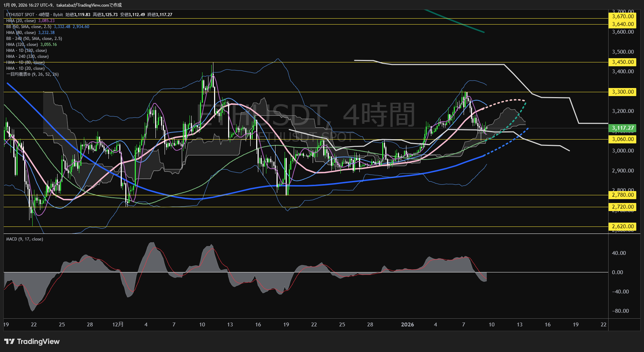Viewport: 644px width, 352px height.
Task: Click the MACD (9, 17, close) legend
Action: [25, 239]
